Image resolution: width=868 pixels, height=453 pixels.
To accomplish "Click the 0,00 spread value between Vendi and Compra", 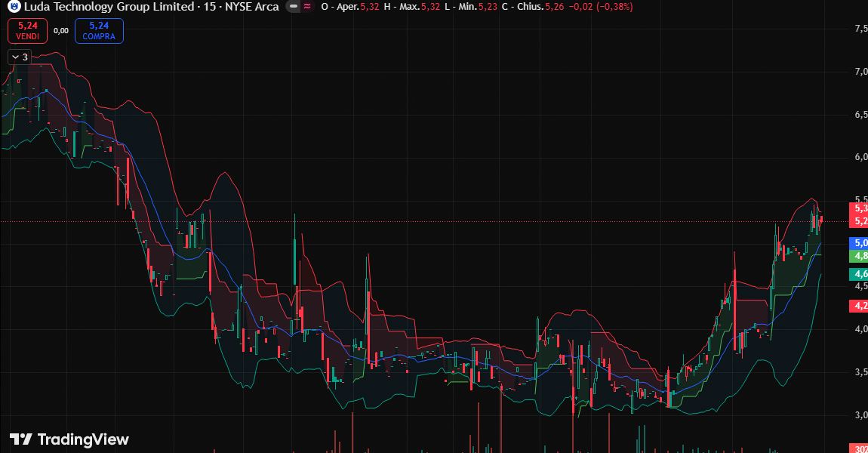I will click(61, 31).
